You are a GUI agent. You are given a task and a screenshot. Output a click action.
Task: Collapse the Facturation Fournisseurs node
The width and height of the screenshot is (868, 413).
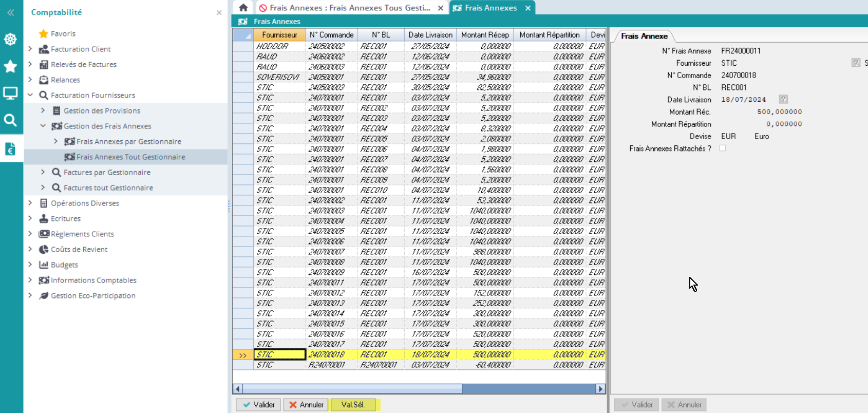[30, 95]
